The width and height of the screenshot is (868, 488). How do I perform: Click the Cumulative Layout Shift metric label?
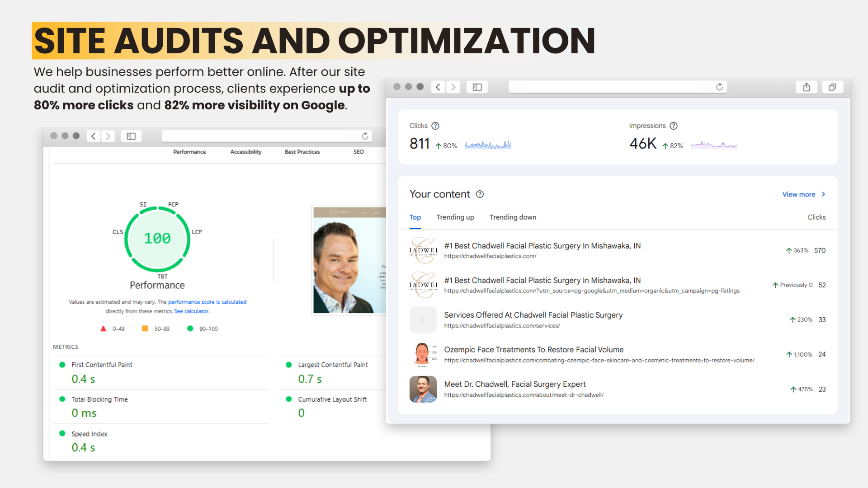coord(333,399)
